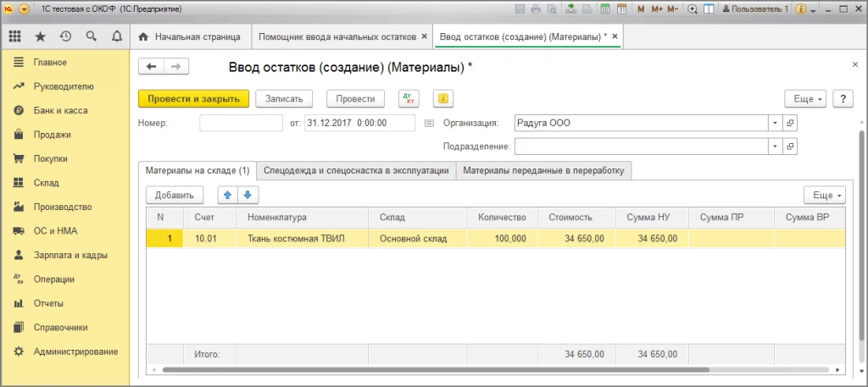This screenshot has height=387, width=868.
Task: Click the search magnifier icon in navigation bar
Action: (92, 36)
